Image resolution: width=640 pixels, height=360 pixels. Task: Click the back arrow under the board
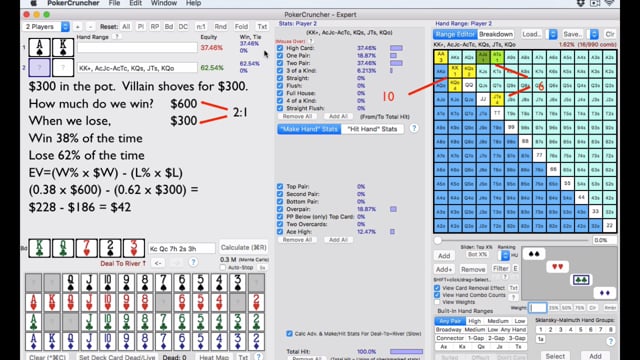pyautogui.click(x=158, y=263)
